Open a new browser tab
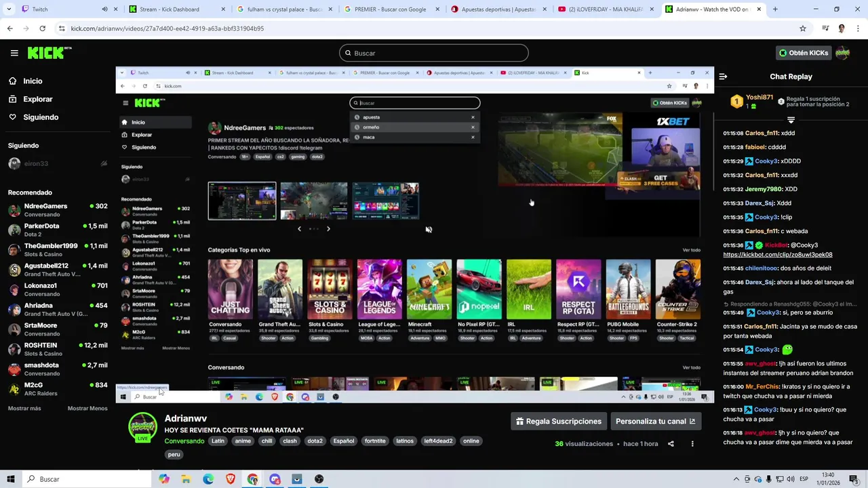 click(775, 9)
